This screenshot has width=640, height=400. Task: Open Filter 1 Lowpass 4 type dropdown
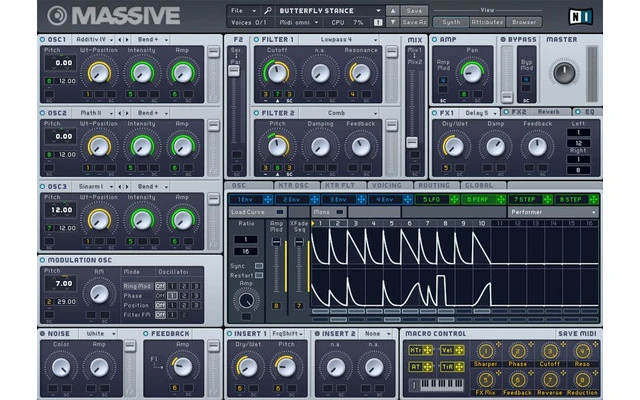pos(340,40)
